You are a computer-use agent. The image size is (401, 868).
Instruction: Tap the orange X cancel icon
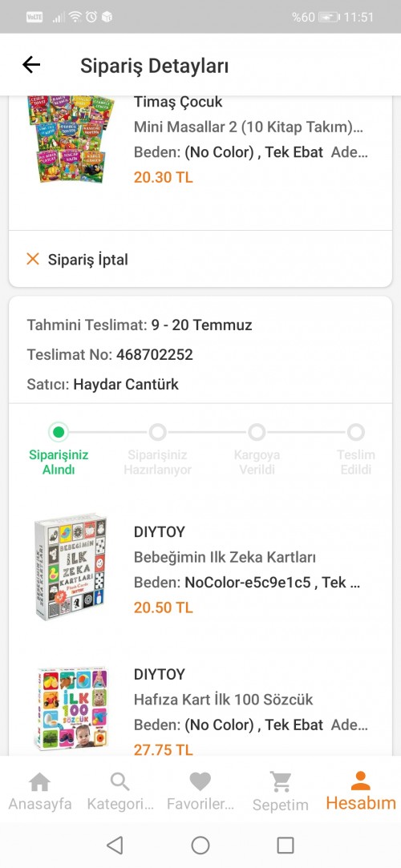(x=33, y=259)
